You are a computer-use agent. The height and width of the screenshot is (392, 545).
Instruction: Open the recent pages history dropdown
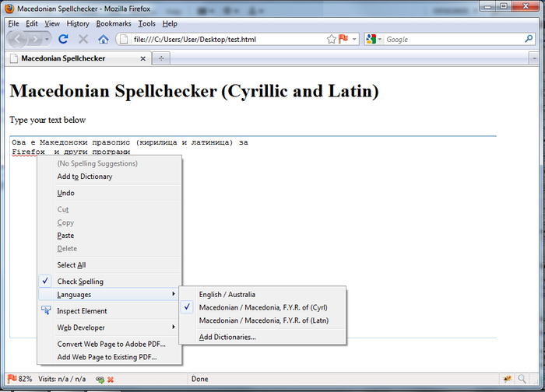tap(47, 39)
